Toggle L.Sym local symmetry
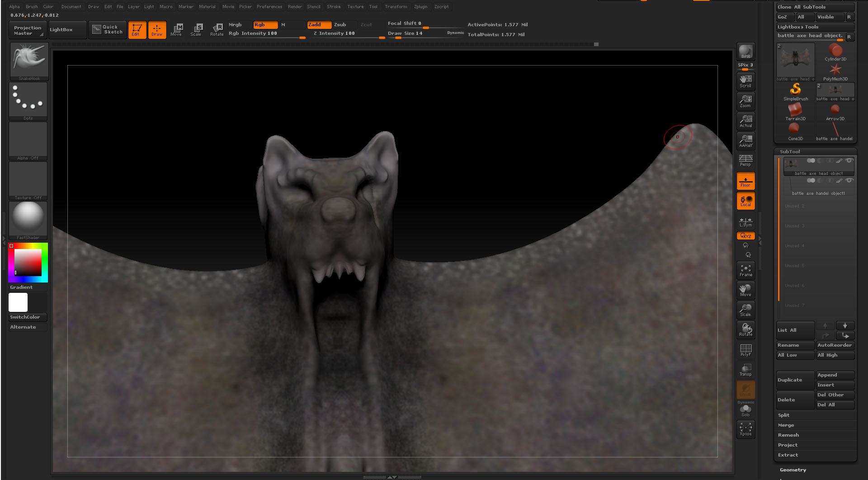868x480 pixels. (745, 222)
